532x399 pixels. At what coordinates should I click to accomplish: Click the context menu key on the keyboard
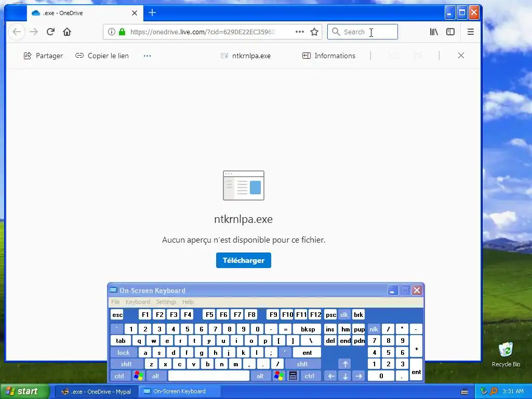(293, 376)
